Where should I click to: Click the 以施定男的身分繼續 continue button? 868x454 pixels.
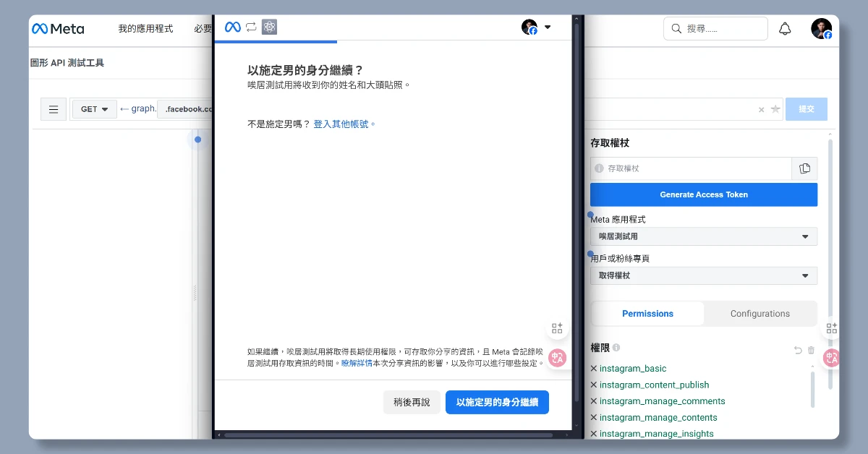[497, 402]
